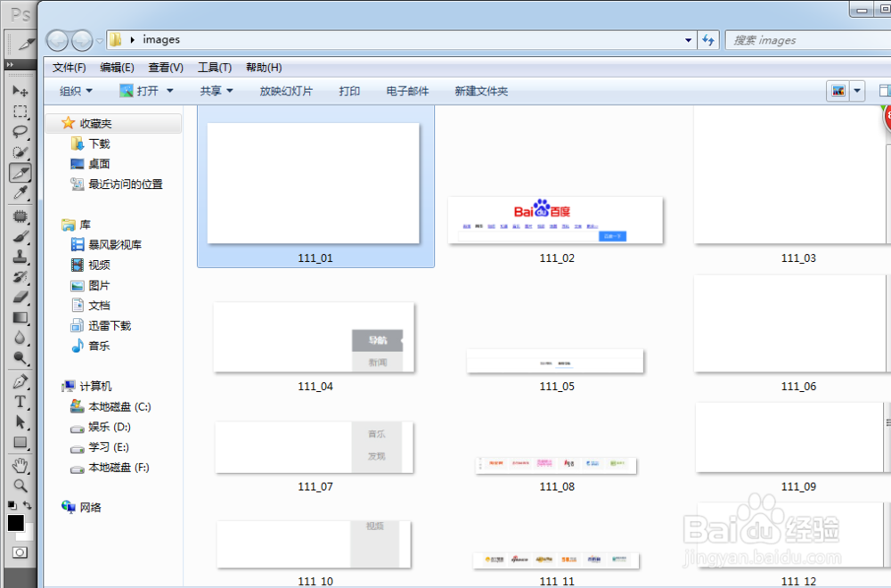Select the Pen tool
This screenshot has height=588, width=891.
coord(20,382)
